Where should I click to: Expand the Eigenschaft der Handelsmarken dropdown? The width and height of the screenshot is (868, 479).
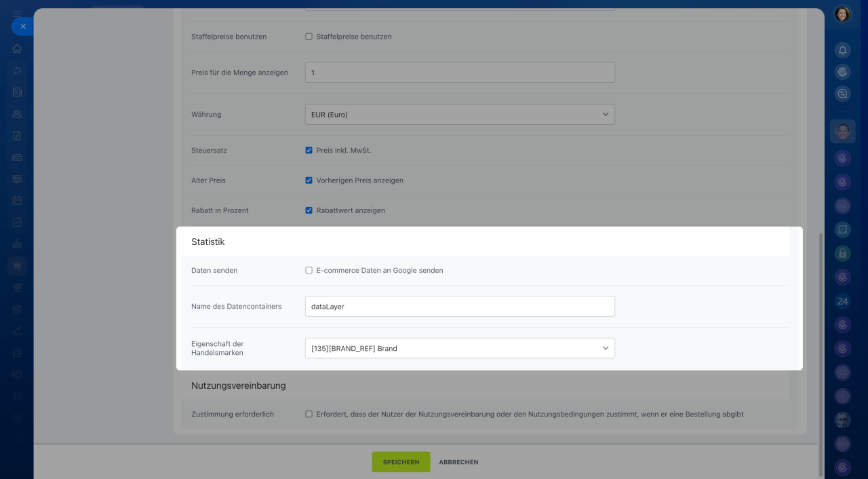point(460,348)
